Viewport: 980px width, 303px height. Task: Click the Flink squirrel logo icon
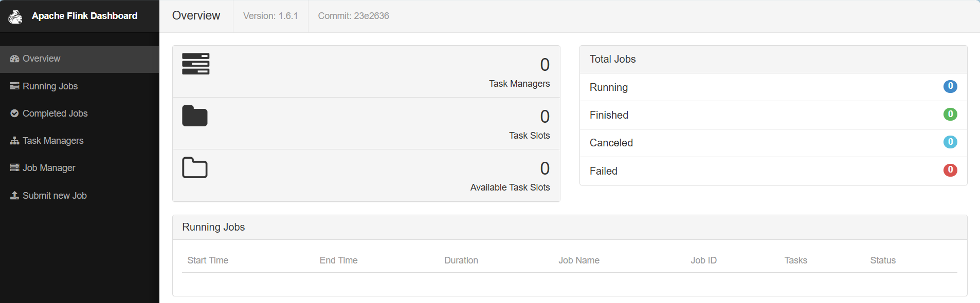click(15, 16)
